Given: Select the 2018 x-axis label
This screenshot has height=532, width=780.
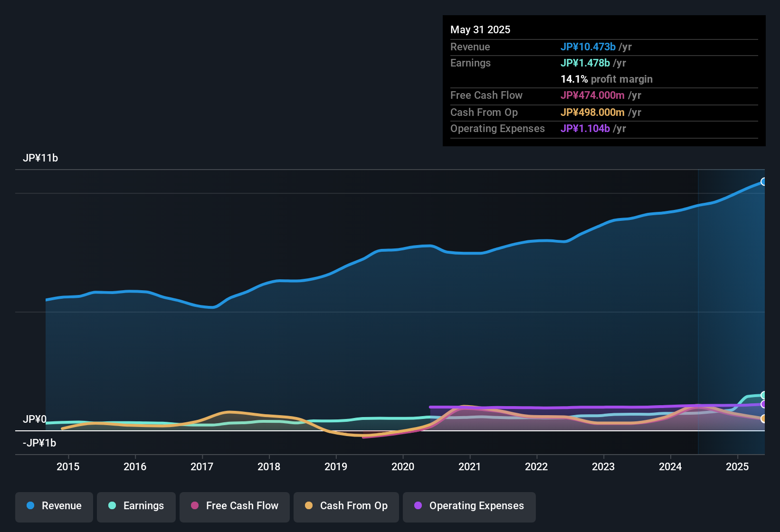Looking at the screenshot, I should (x=269, y=466).
